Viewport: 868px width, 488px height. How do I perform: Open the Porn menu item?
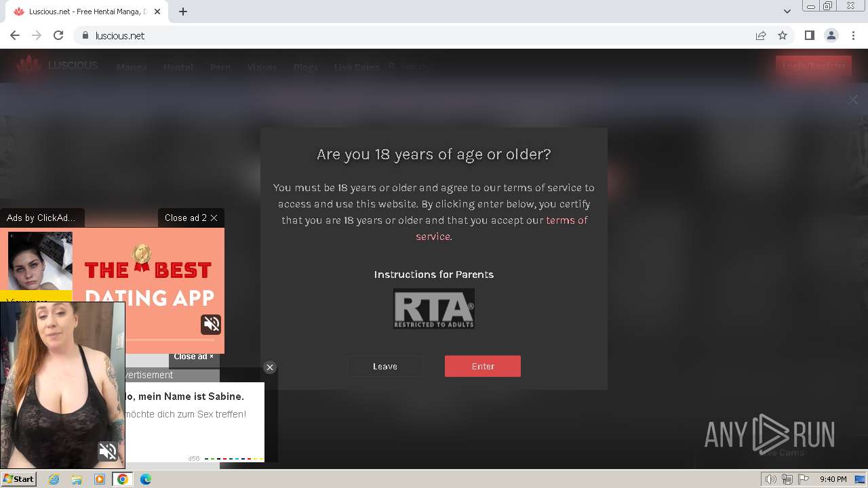tap(220, 67)
